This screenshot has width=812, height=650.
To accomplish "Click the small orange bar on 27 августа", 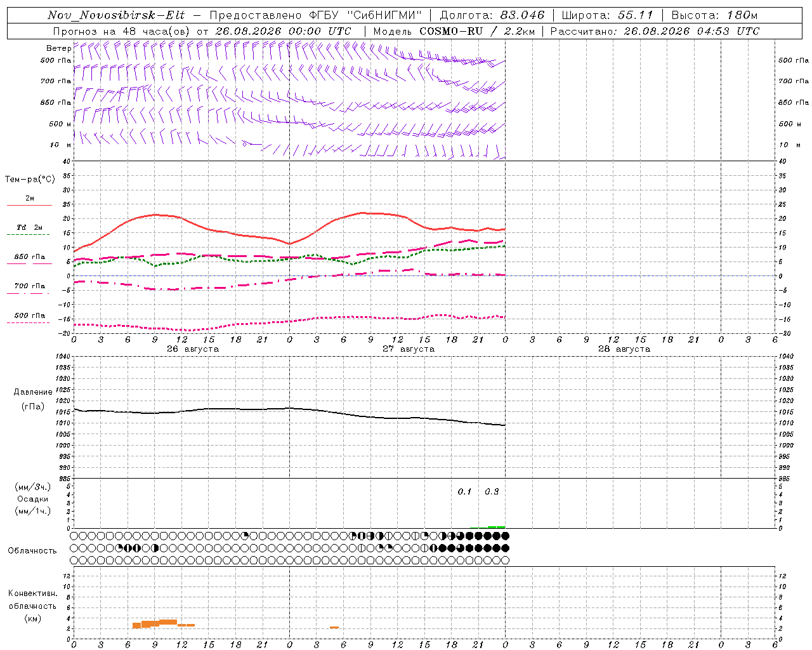I will click(x=334, y=627).
